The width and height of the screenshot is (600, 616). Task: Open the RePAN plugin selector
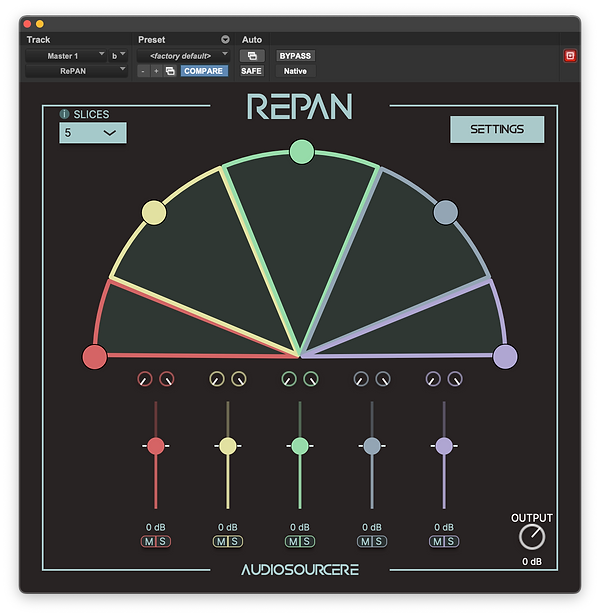tap(76, 71)
